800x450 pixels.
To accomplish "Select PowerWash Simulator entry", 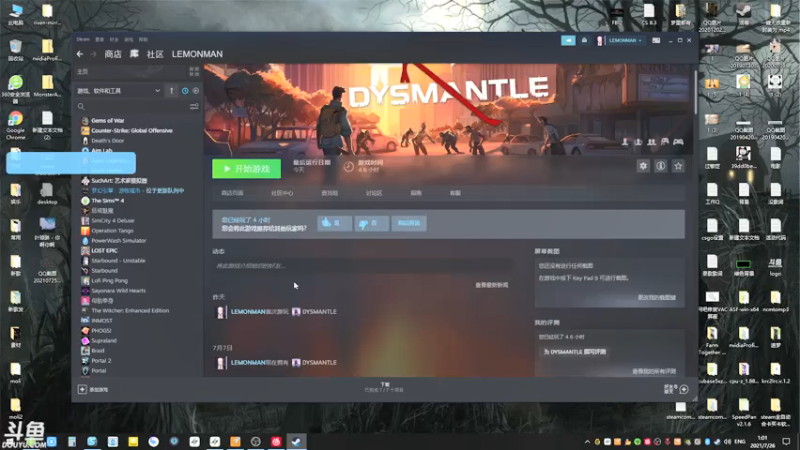I will tap(118, 241).
